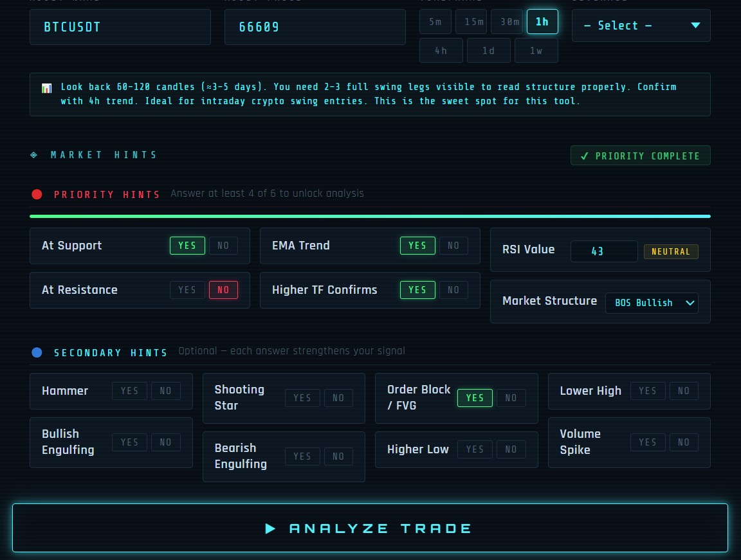Select the 30m timeframe
Image resolution: width=741 pixels, height=560 pixels.
tap(507, 22)
